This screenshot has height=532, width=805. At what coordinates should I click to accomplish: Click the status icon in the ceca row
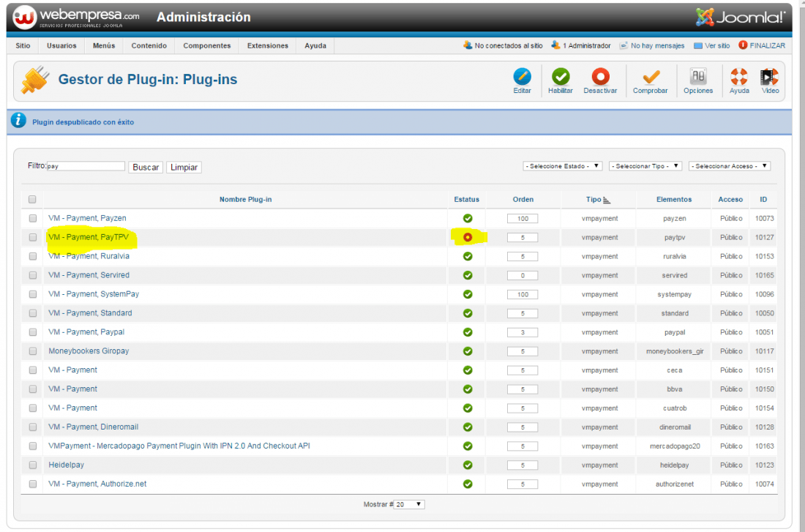point(468,370)
